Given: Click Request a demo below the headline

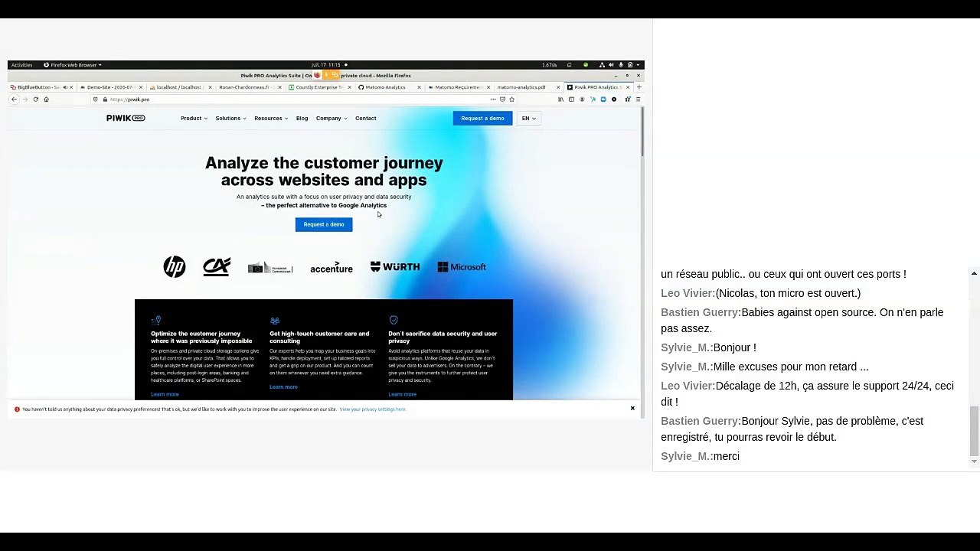Looking at the screenshot, I should click(x=324, y=224).
